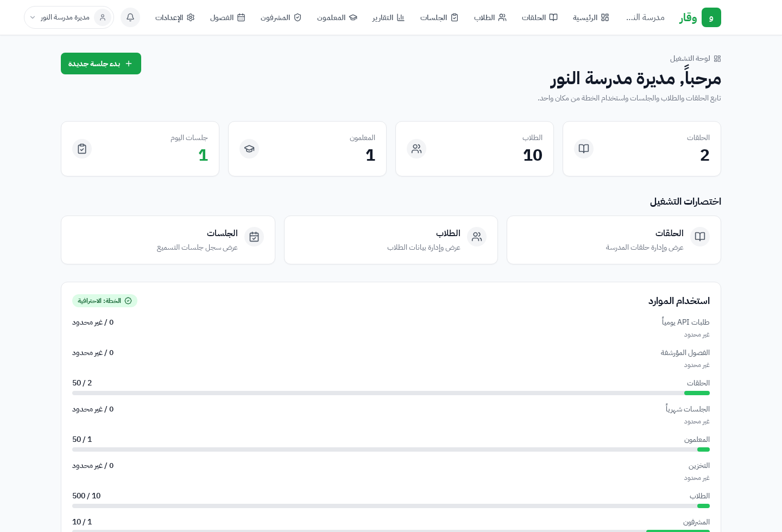Click the التخزين usage label

[699, 465]
